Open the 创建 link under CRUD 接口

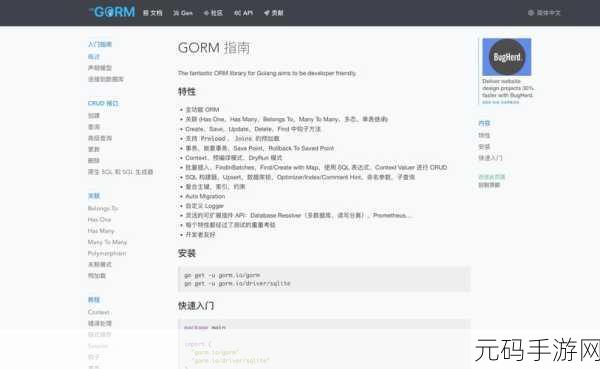[x=94, y=116]
